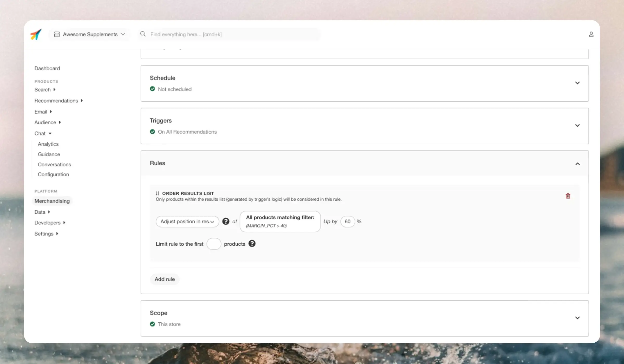
Task: Expand the Triggers section chevron
Action: [x=577, y=126]
